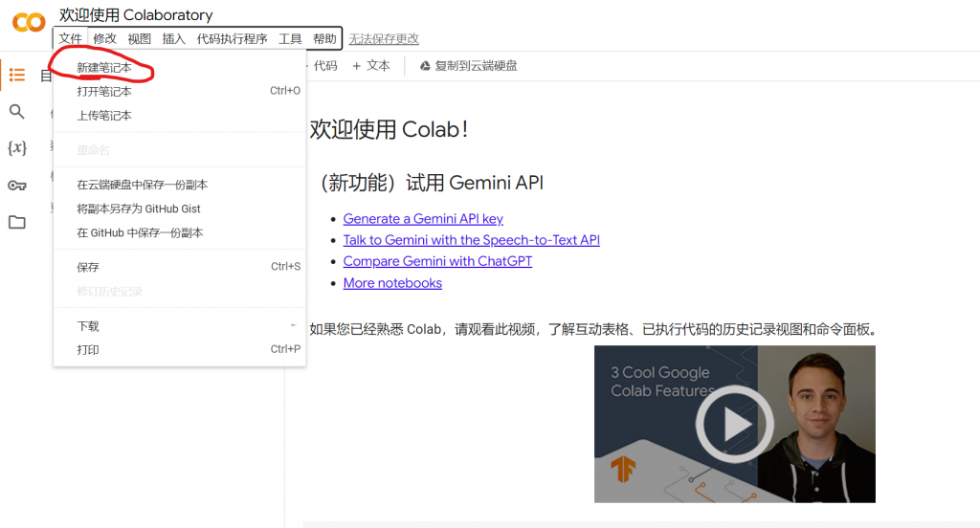Image resolution: width=980 pixels, height=528 pixels.
Task: Open the 工具 menu
Action: 290,39
